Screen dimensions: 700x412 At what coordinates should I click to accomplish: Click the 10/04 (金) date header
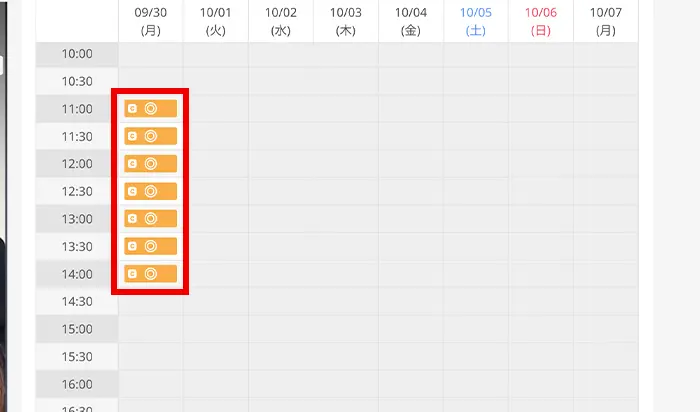point(410,21)
